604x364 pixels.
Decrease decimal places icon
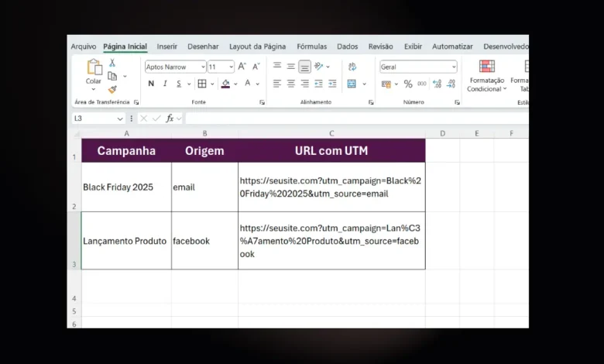(451, 84)
